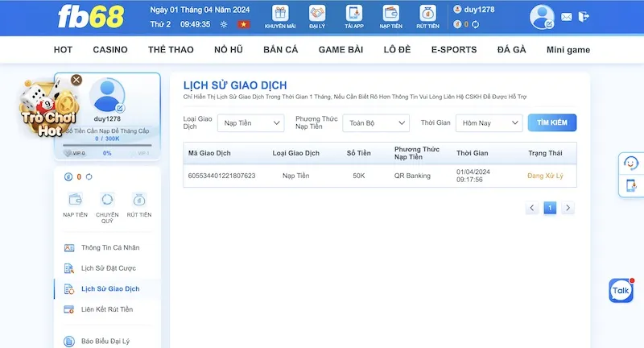Open Lịch Sử Đặt Cược in sidebar
The height and width of the screenshot is (348, 644).
pos(110,268)
